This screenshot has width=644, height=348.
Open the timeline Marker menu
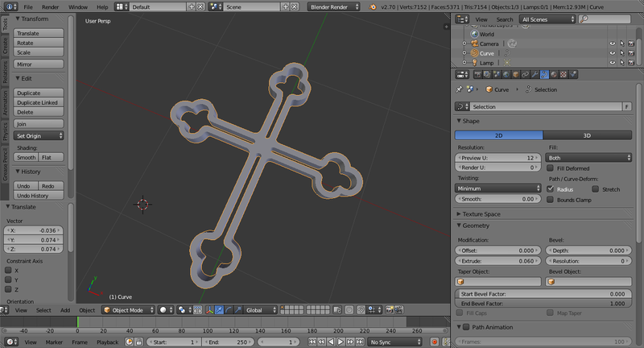(x=54, y=342)
